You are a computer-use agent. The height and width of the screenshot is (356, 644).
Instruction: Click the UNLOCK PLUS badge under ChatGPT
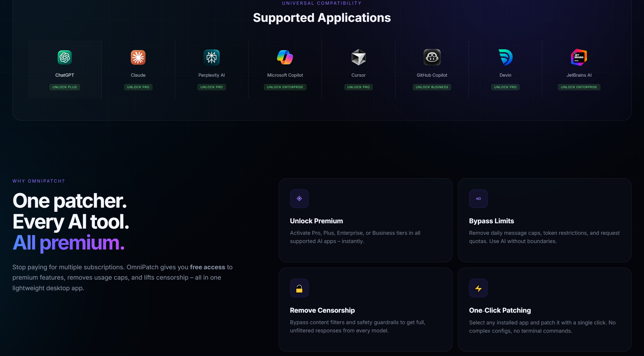[x=65, y=87]
